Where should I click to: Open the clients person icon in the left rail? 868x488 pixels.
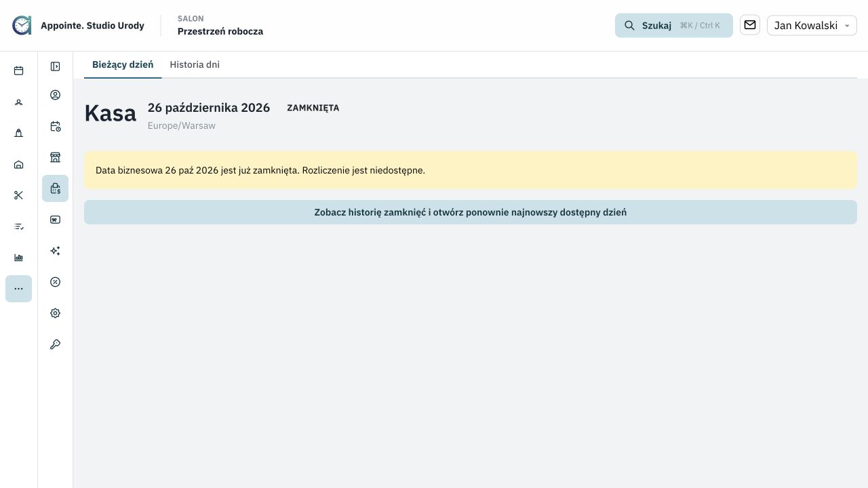(18, 102)
